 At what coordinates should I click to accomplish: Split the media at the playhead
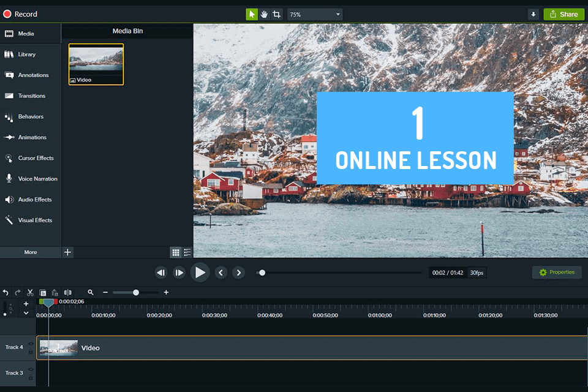[x=67, y=292]
